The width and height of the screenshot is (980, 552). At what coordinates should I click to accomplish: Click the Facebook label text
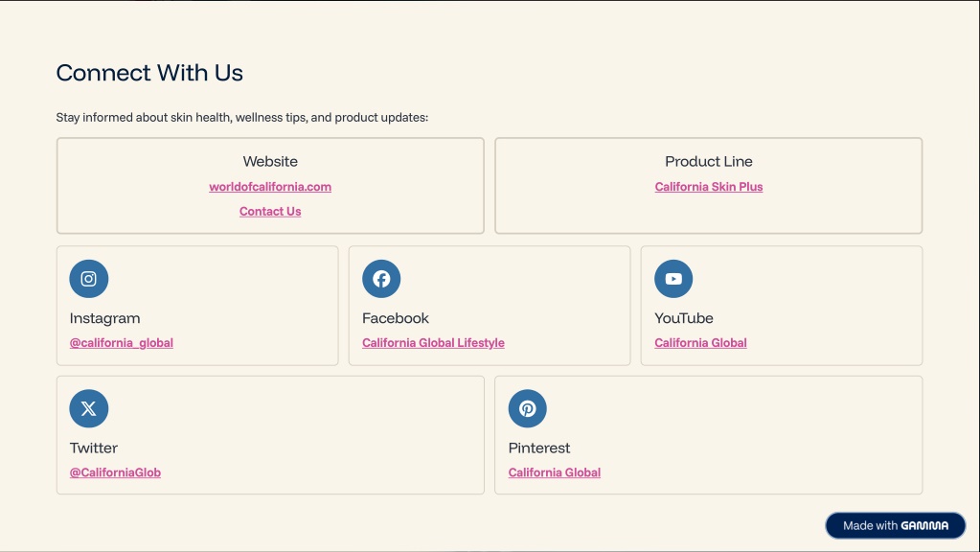pyautogui.click(x=396, y=318)
